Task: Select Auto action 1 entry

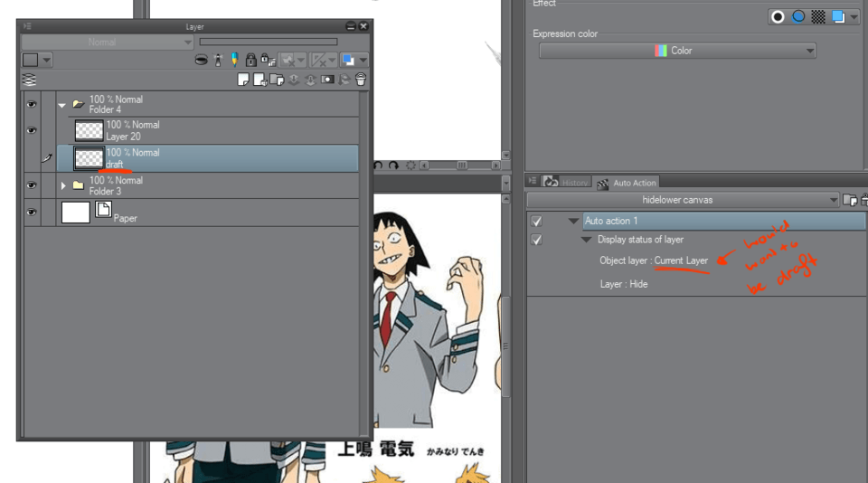Action: pos(724,221)
